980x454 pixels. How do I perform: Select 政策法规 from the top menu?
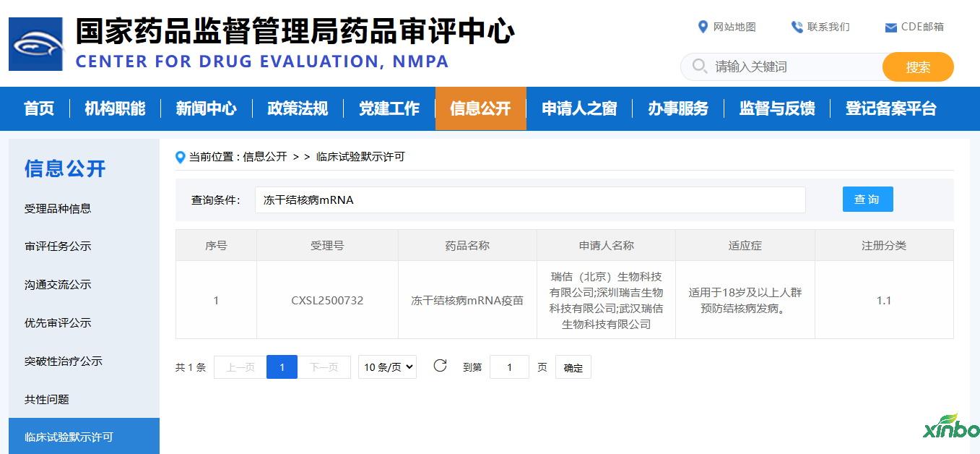[x=298, y=108]
